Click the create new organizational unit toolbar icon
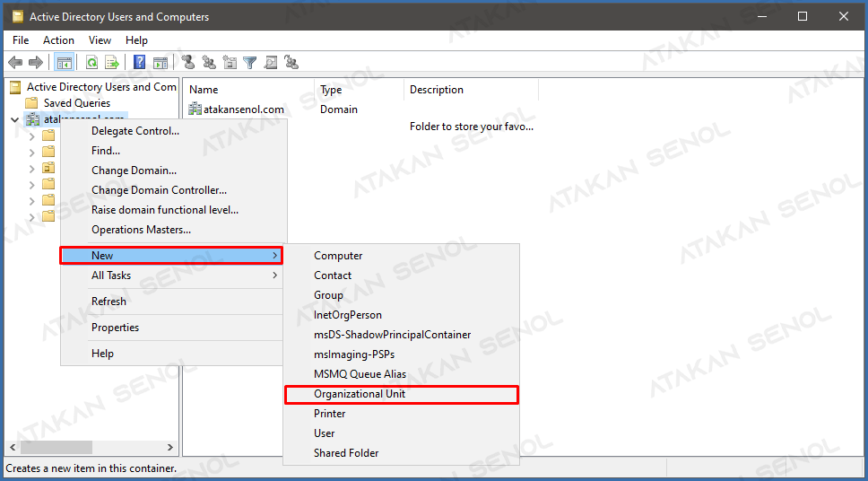The image size is (868, 481). click(230, 63)
